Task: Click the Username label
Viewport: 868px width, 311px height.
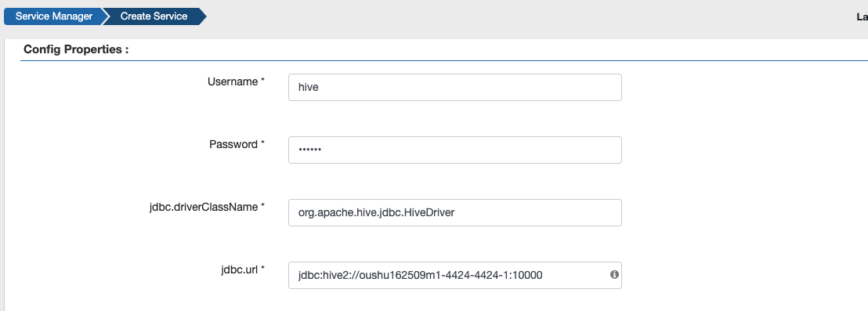Action: coord(233,82)
